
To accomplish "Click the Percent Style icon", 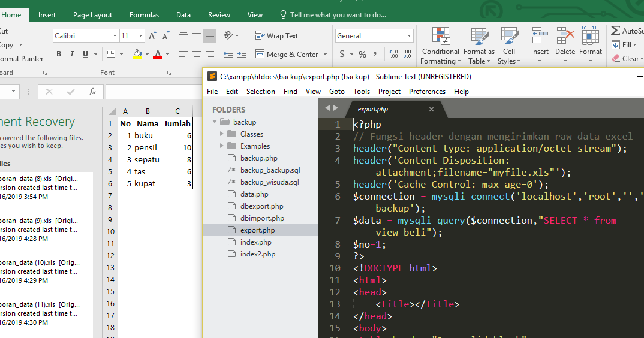I will point(362,54).
